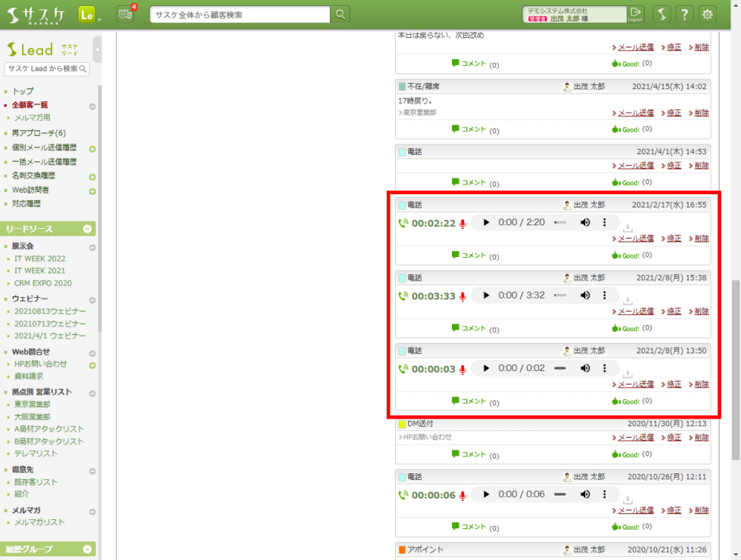
Task: Download the 2021/2/17 16:55 call recording
Action: pyautogui.click(x=628, y=228)
